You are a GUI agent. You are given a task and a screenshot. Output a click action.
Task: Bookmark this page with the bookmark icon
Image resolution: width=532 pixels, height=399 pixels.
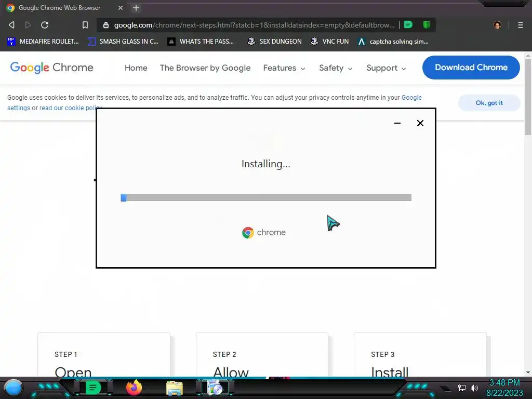pos(85,25)
